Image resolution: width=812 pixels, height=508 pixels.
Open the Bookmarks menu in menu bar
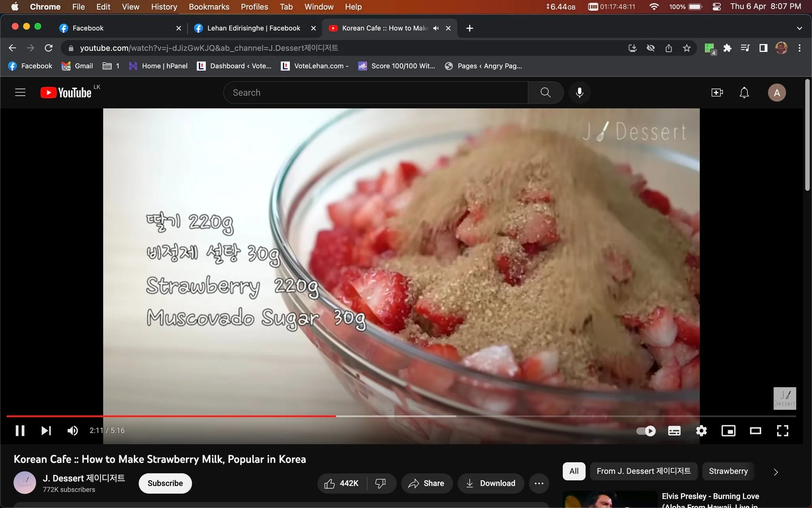[209, 7]
